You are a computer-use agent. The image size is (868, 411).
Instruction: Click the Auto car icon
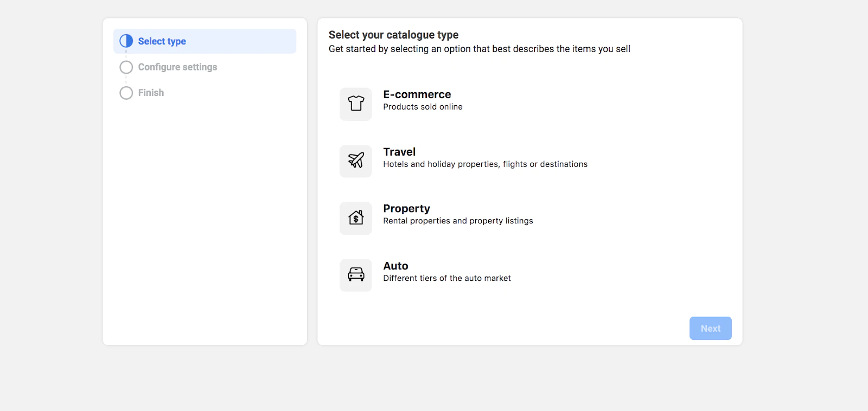pos(356,275)
